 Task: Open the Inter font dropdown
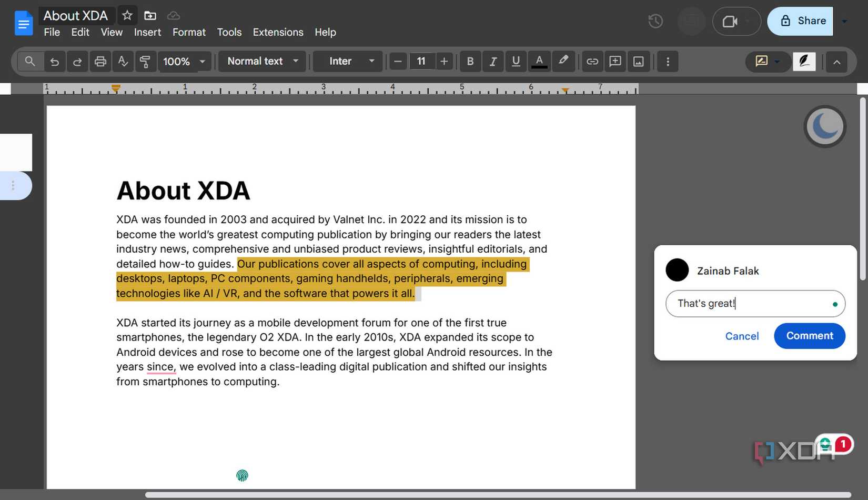pos(348,62)
